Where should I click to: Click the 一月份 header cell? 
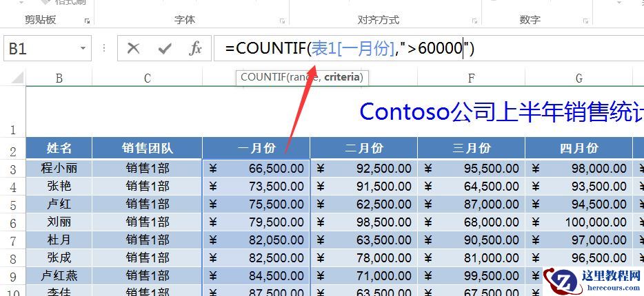point(256,148)
